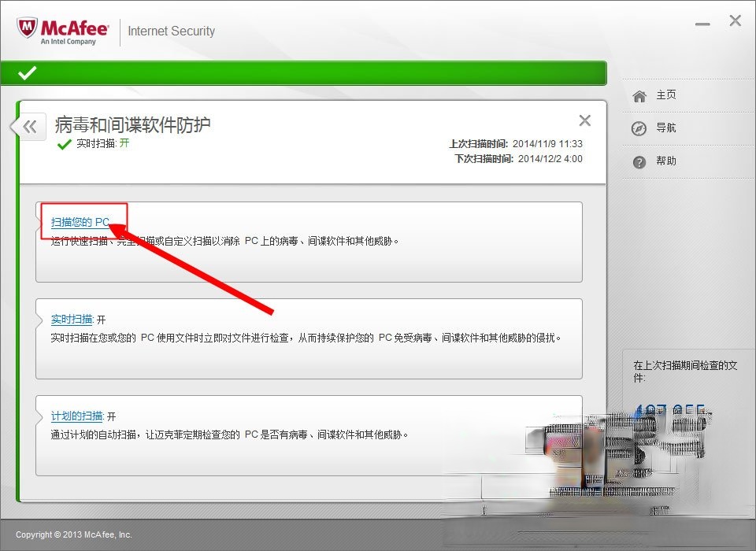
Task: Click the house icon next to 主页
Action: point(639,94)
